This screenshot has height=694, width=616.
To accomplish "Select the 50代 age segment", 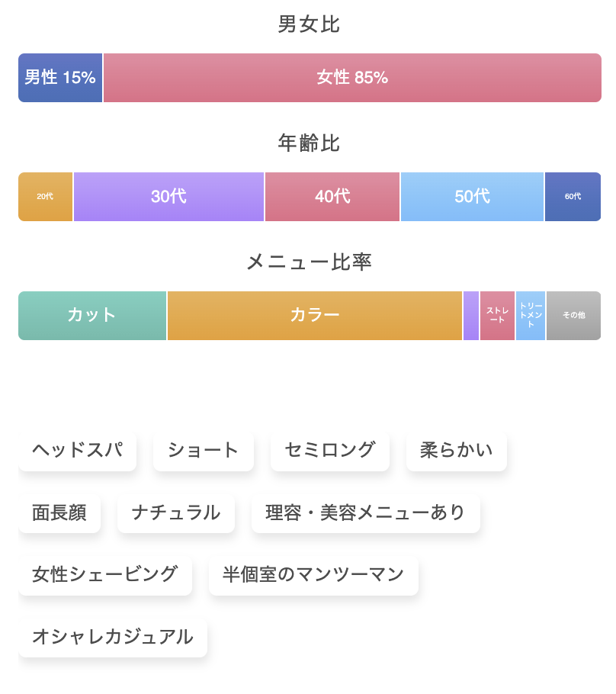I will coord(472,197).
